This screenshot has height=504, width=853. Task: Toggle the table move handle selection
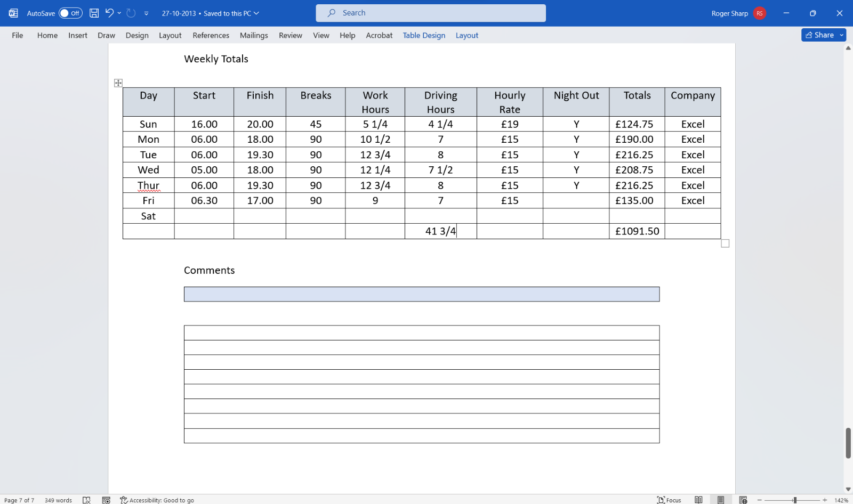pos(118,83)
